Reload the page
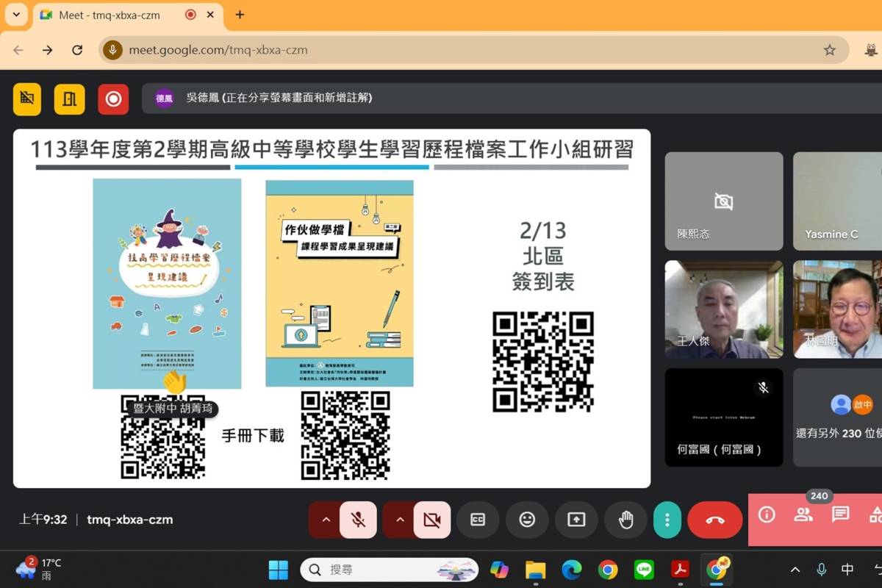 click(x=77, y=50)
